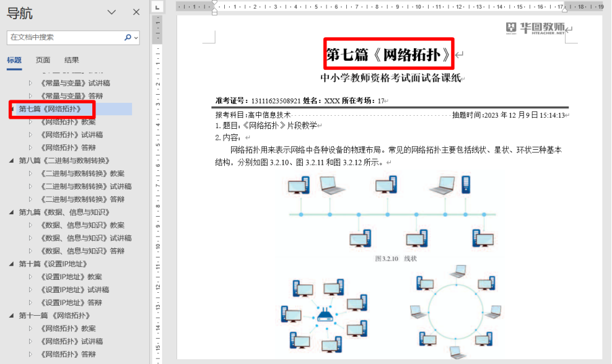
Task: Go to 第十篇《设置IP地址》 in navigation list
Action: pyautogui.click(x=53, y=264)
